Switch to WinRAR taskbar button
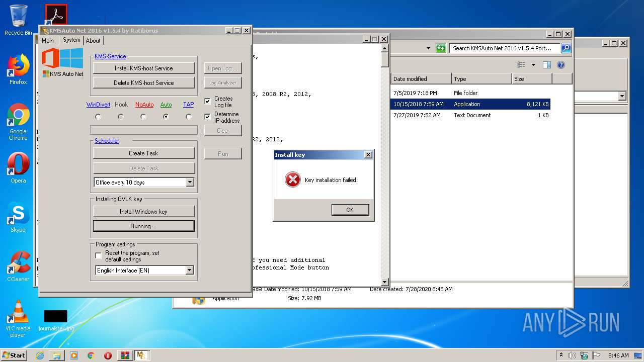The image size is (644, 362). (x=125, y=355)
